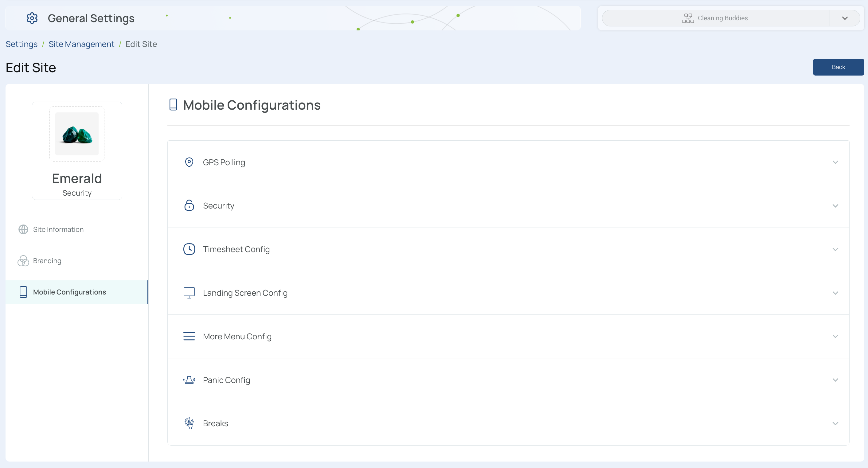Click the More Menu Config label
This screenshot has width=868, height=468.
[237, 337]
